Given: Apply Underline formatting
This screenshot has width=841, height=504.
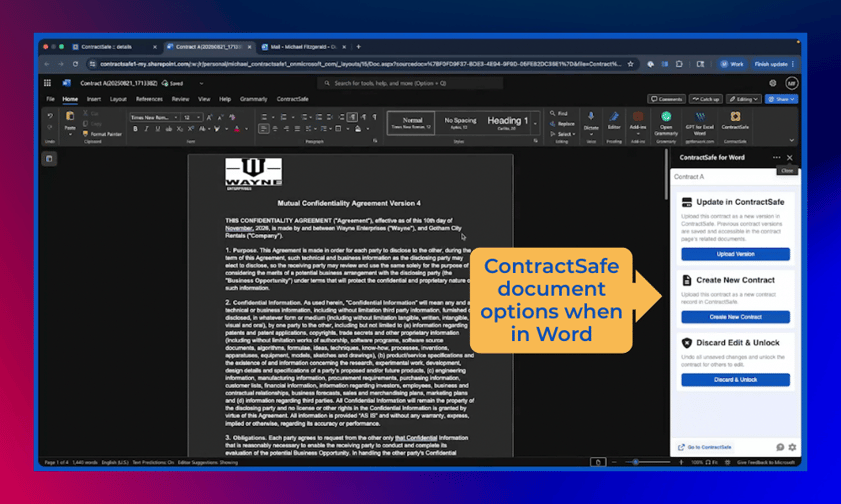Looking at the screenshot, I should pos(157,129).
